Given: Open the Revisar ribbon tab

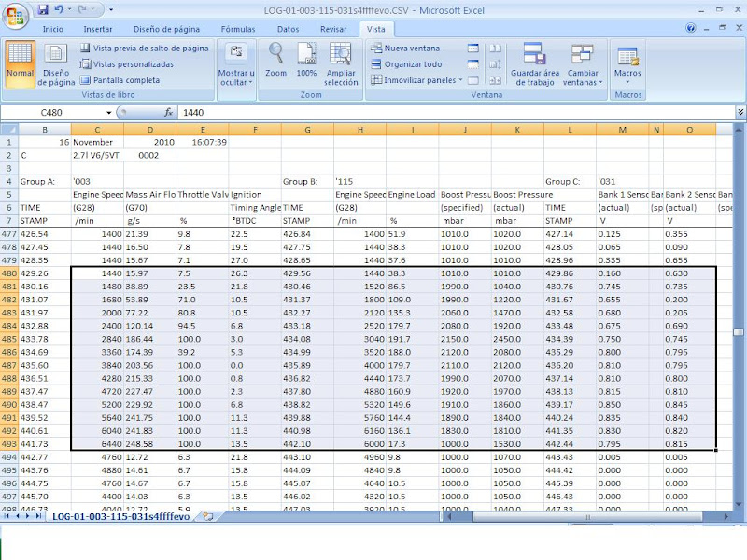Looking at the screenshot, I should tap(333, 29).
